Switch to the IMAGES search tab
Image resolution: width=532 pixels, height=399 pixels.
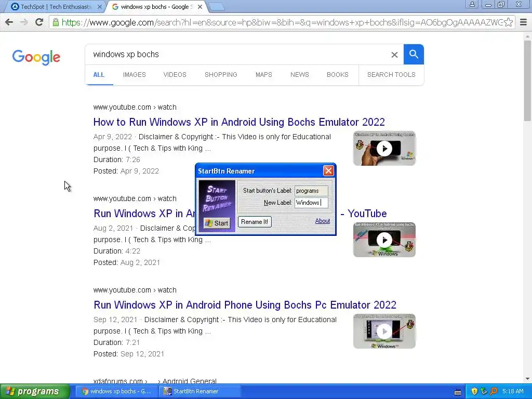coord(135,75)
